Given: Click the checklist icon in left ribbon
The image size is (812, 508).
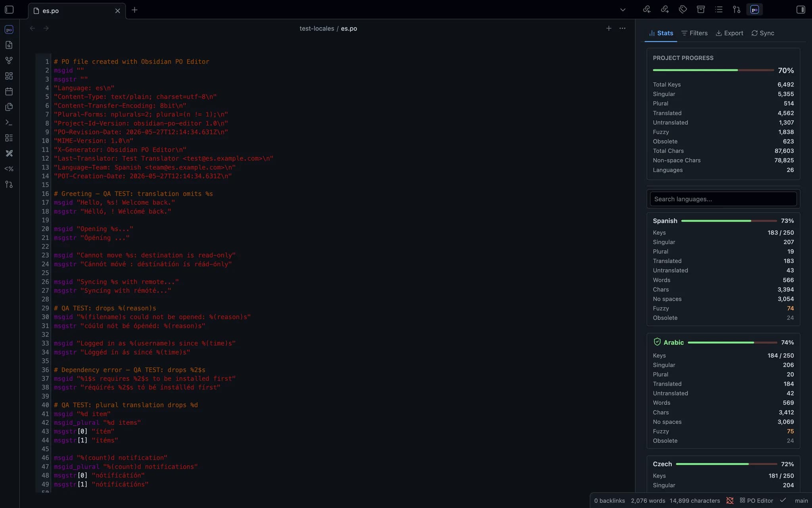Looking at the screenshot, I should tap(9, 138).
